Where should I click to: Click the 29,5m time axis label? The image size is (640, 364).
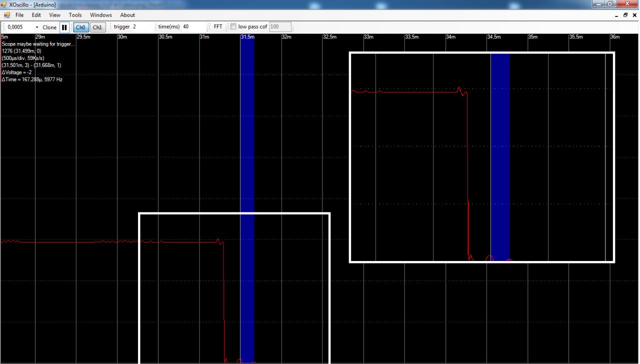coord(83,37)
